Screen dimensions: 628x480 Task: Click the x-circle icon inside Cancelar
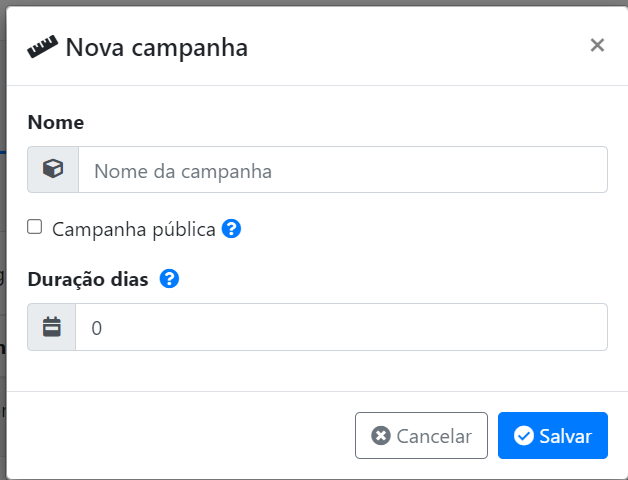[x=381, y=436]
